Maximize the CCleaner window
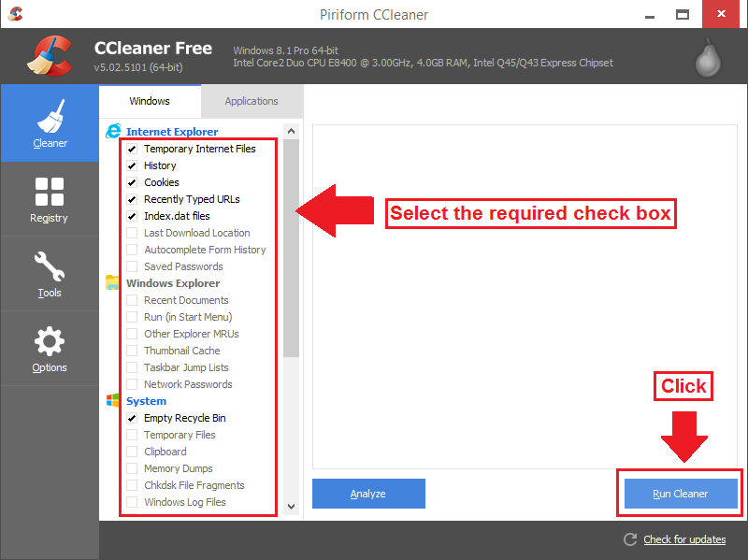The width and height of the screenshot is (748, 560). [683, 15]
